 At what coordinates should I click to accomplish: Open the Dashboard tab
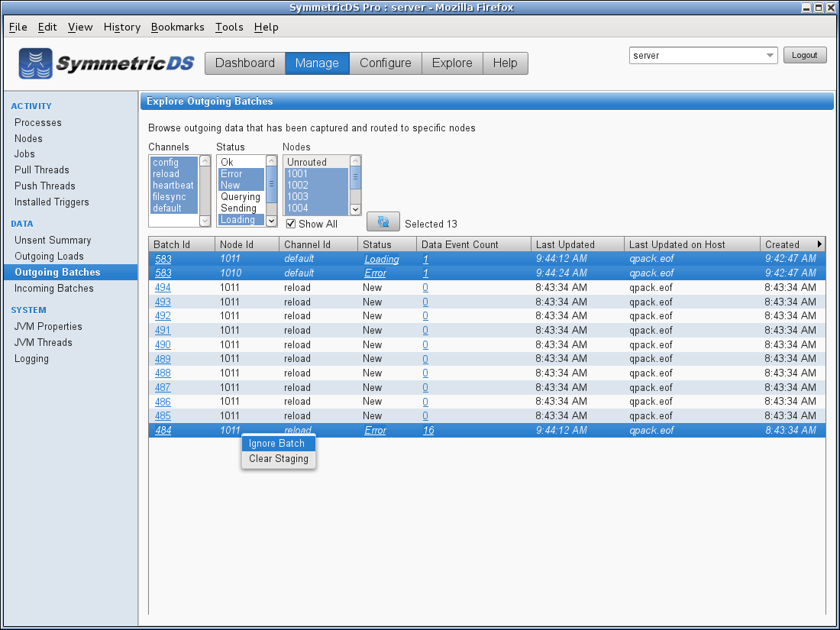245,63
